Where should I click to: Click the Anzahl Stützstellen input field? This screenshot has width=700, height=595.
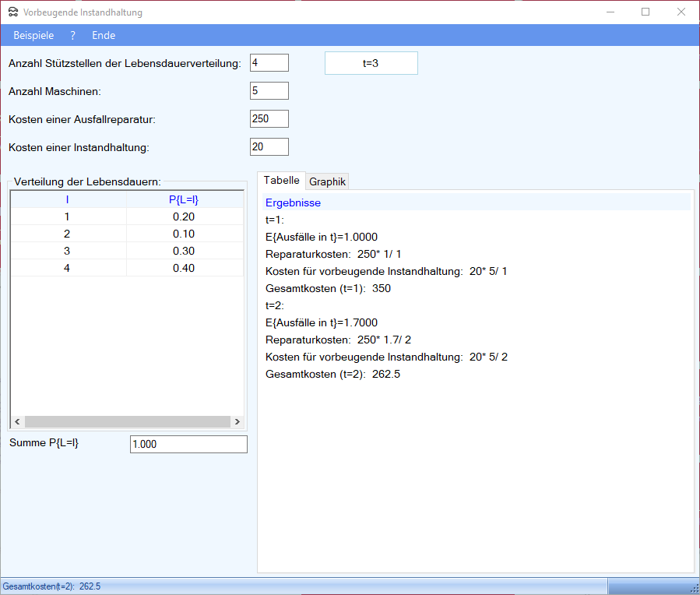[x=269, y=63]
